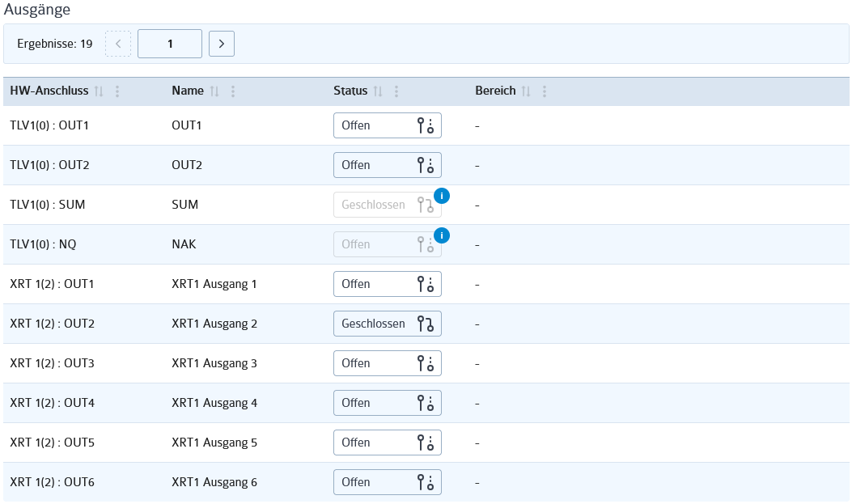Click HW-Anschluss column header label

click(49, 91)
